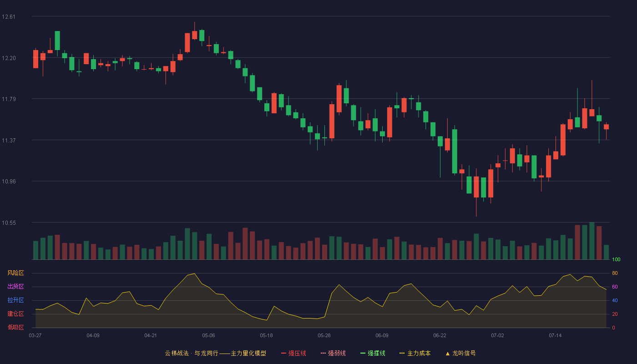The image size is (637, 364).
Task: Select the tallest green volume bar at far right
Action: (591, 241)
